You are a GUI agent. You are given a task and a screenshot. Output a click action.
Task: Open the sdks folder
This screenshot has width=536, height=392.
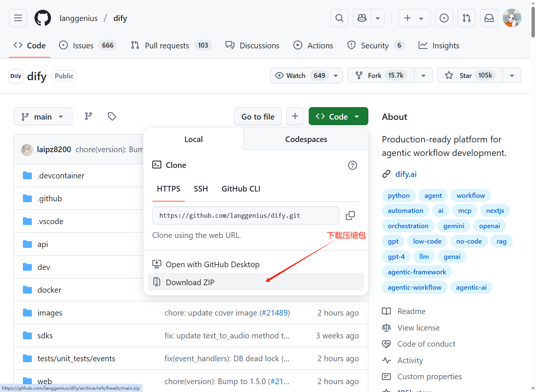[x=45, y=336]
